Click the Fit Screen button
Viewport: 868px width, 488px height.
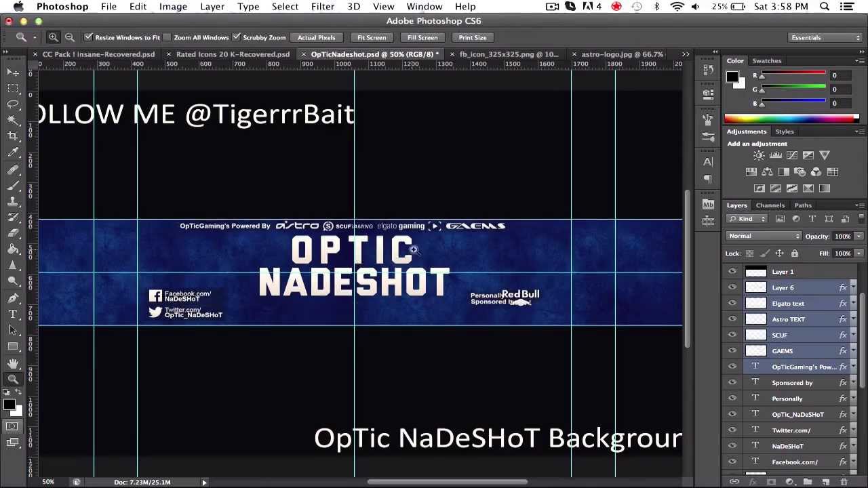(372, 37)
